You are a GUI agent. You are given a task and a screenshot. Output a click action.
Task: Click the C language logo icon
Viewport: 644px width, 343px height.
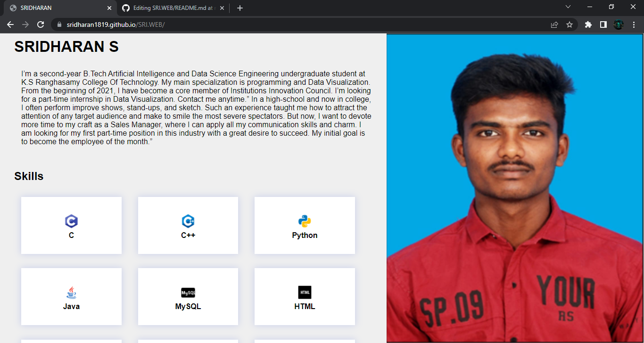tap(71, 221)
